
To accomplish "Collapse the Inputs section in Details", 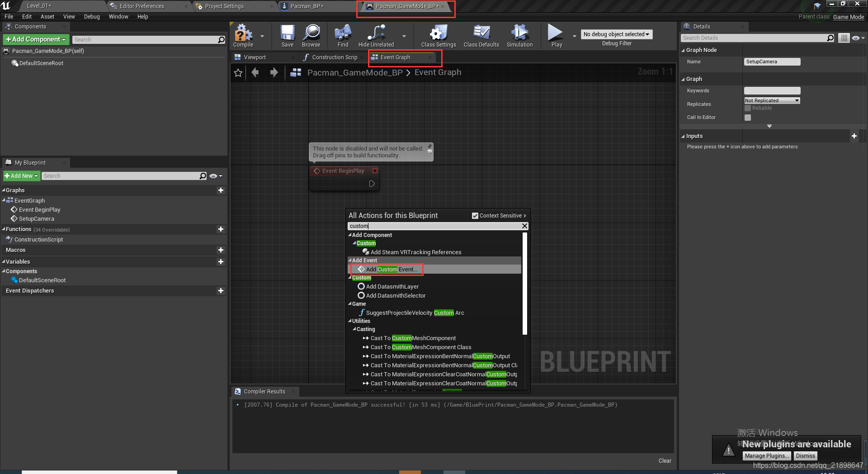I will [x=683, y=136].
